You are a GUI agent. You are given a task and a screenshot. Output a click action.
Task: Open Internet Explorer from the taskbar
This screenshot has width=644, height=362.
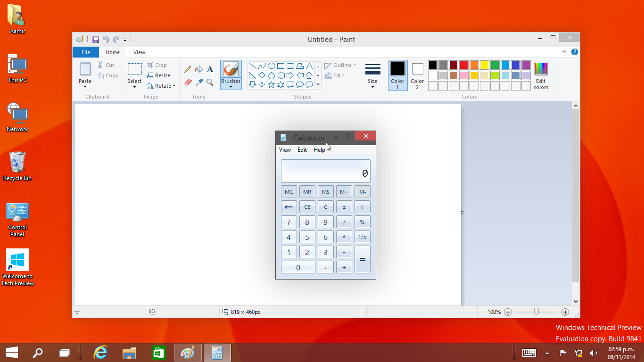(x=100, y=353)
